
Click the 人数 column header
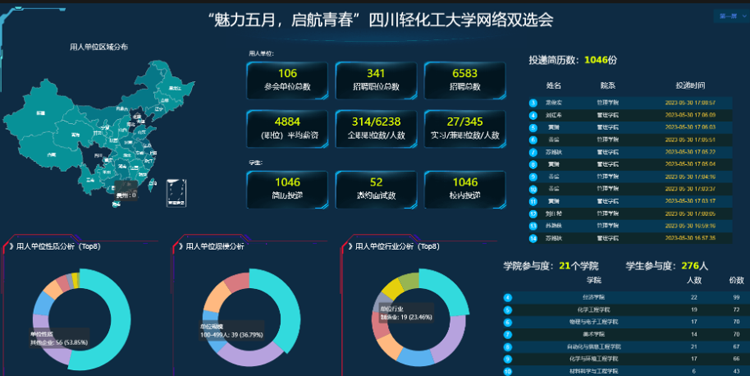click(694, 280)
